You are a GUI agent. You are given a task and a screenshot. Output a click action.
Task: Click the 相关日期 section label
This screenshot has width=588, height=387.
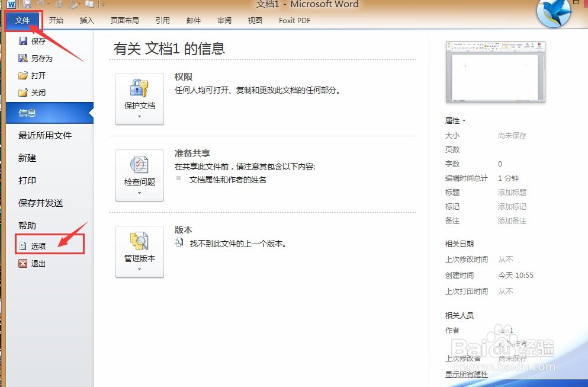pyautogui.click(x=459, y=244)
